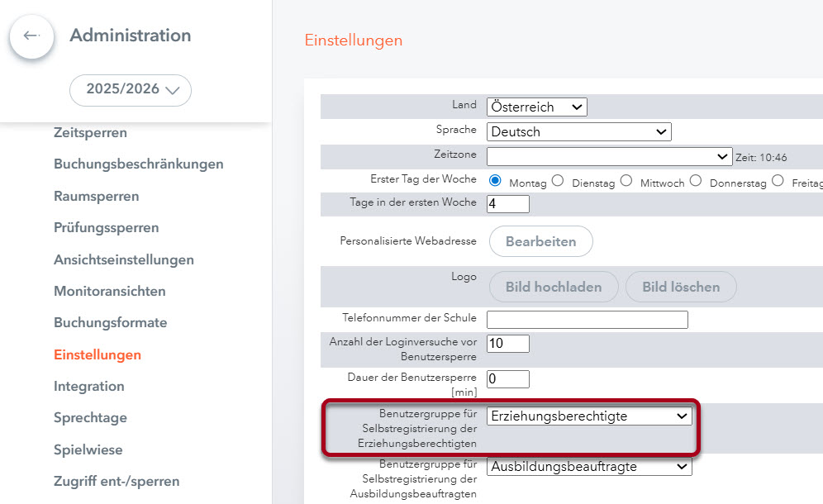Open the Erziehungsberechtigte user group dropdown
823x504 pixels.
(x=588, y=416)
